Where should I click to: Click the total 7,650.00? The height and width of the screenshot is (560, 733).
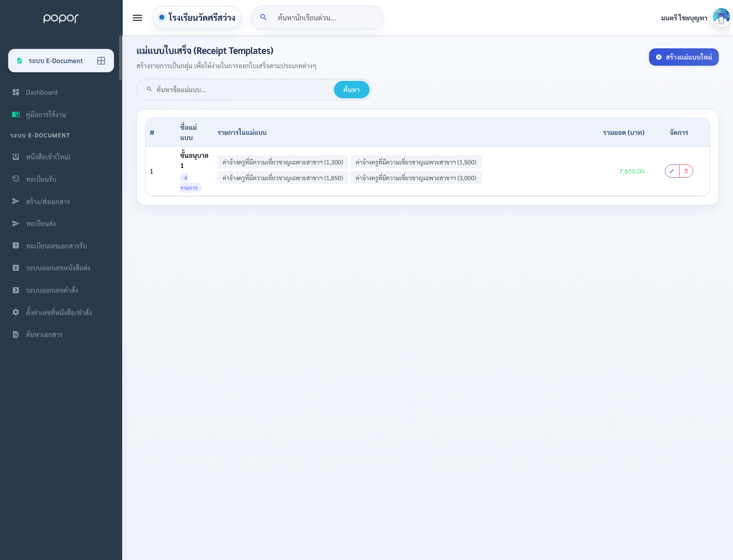(632, 171)
